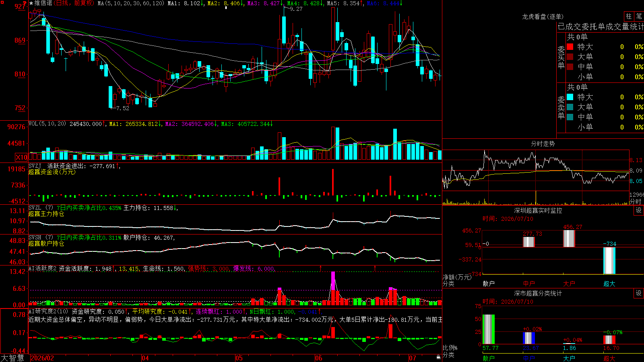Click the 07 month marker on time axis
644x362 pixels.
pyautogui.click(x=413, y=358)
